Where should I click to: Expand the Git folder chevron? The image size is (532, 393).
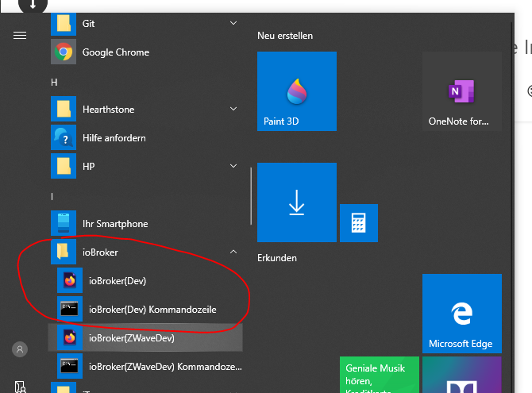pos(233,23)
